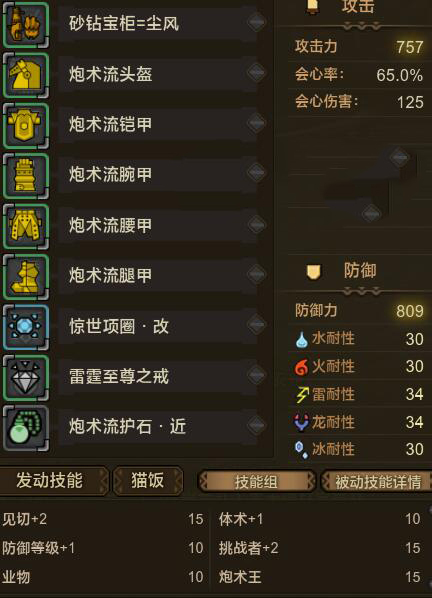Expand diamond marker on 惊世项圈·改 row

[x=256, y=325]
